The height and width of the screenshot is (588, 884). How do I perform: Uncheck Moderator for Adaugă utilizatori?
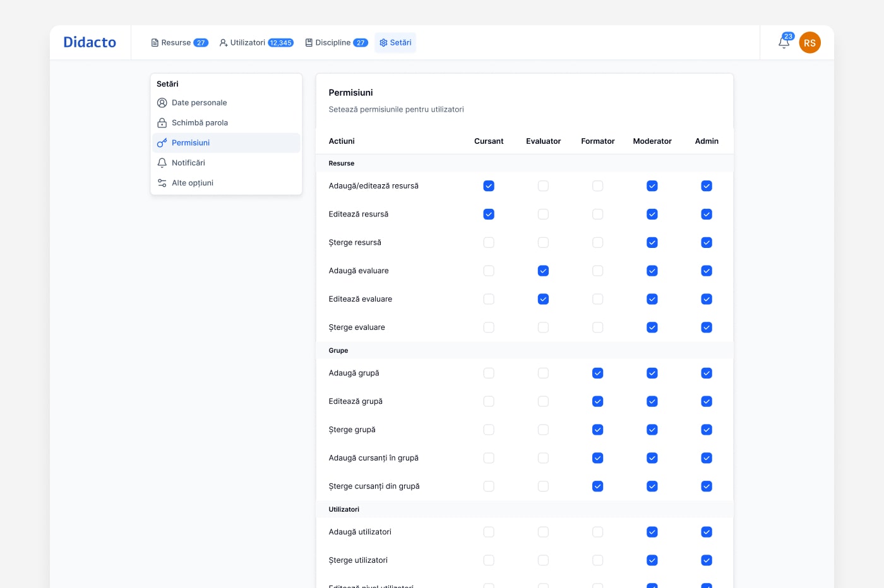pos(652,532)
